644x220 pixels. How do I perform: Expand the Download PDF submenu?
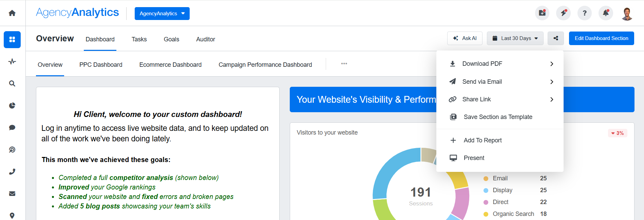(x=500, y=64)
